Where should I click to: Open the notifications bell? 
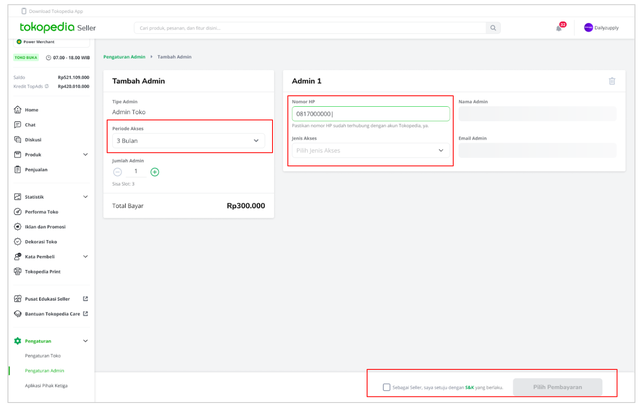558,28
